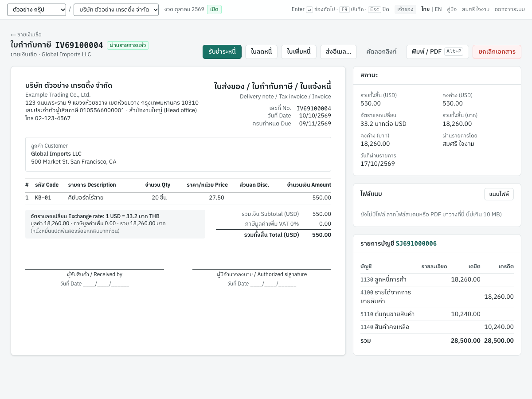Click the exchange rate value 33.2 บาทต่อ USD

point(383,124)
